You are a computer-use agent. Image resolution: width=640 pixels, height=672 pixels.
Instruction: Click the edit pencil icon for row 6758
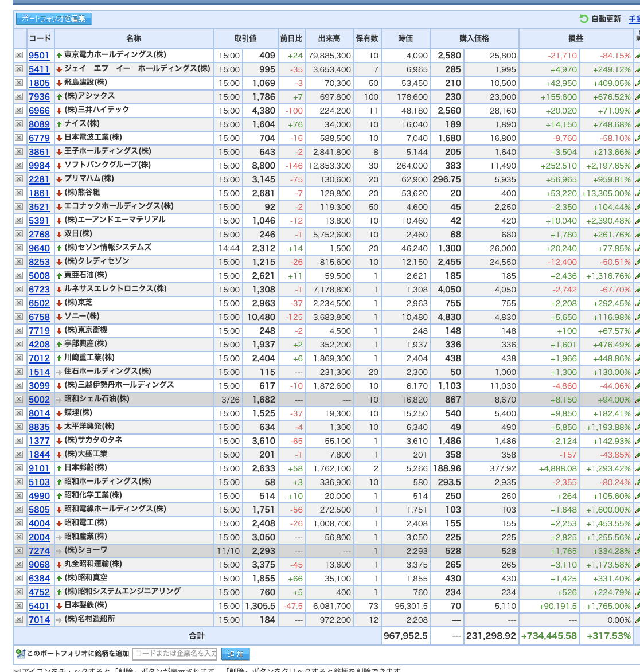638,317
